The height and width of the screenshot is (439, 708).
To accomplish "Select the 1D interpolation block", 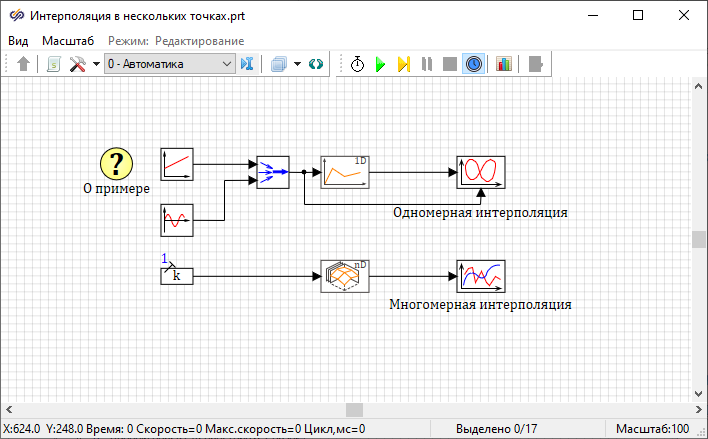I will (344, 172).
